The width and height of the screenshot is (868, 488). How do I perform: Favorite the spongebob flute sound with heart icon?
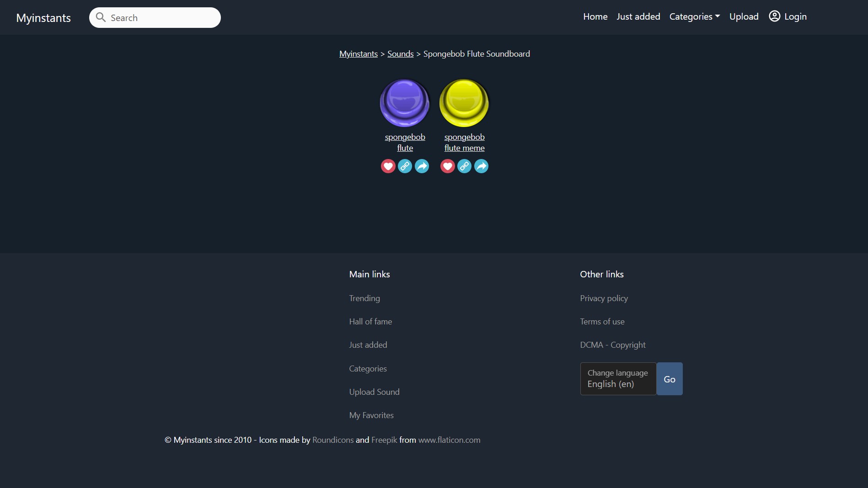[x=388, y=166]
